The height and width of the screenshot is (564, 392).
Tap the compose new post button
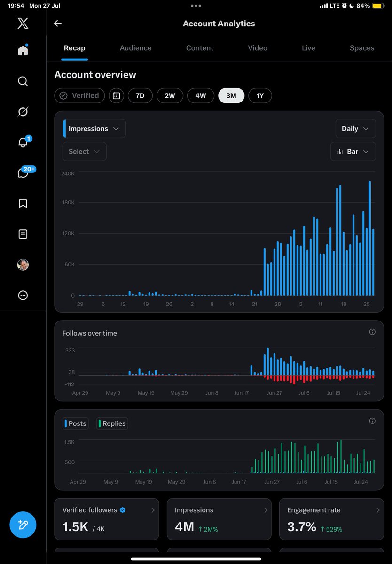23,525
